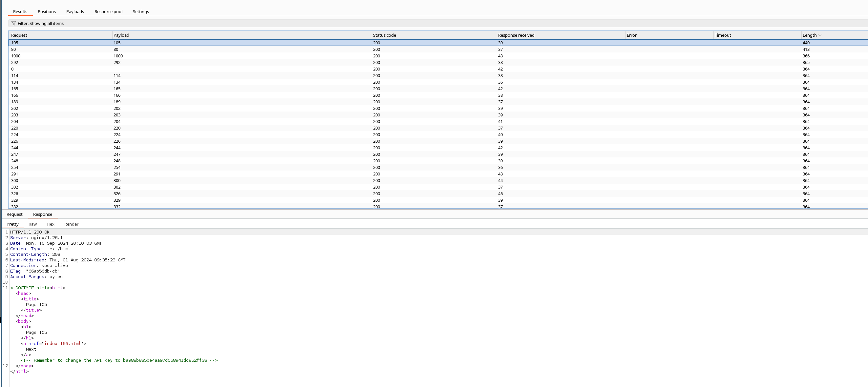
Task: Select result row with payload 220
Action: click(438, 128)
